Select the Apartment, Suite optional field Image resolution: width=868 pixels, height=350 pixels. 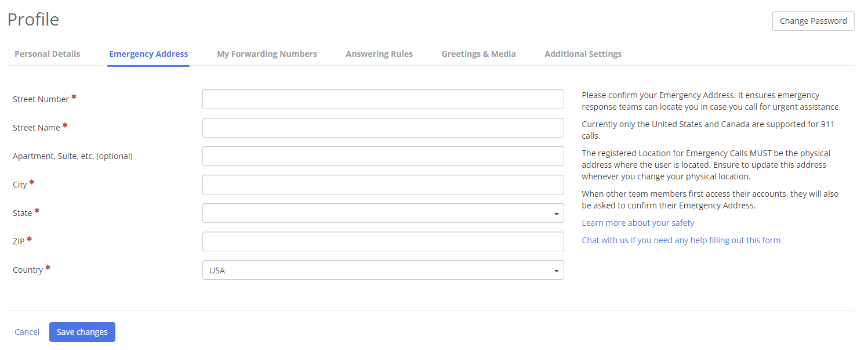click(383, 156)
